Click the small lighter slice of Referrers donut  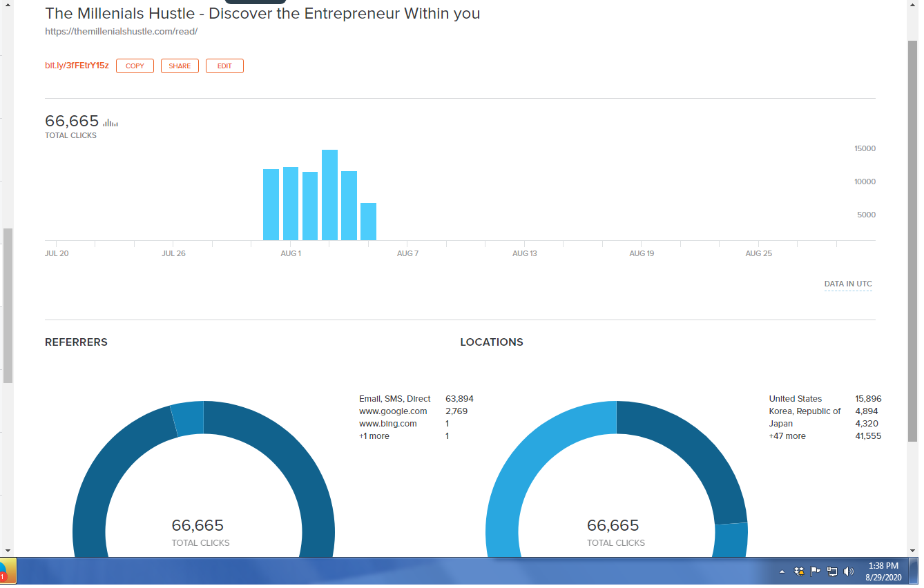188,418
